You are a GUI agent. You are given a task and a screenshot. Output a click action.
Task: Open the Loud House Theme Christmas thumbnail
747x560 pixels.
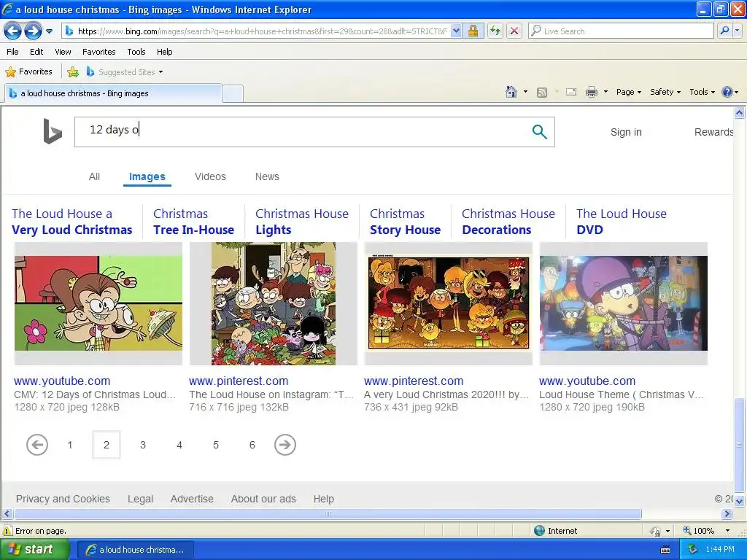coord(623,303)
